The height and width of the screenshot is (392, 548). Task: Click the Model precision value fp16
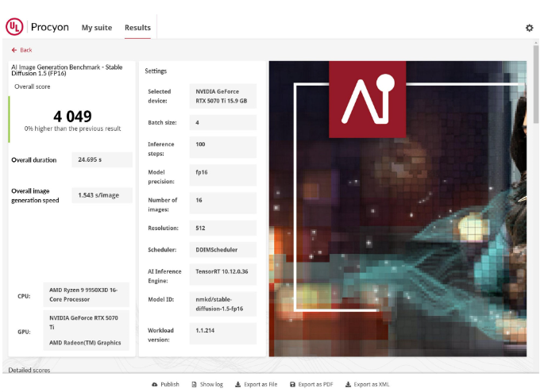[x=223, y=175]
